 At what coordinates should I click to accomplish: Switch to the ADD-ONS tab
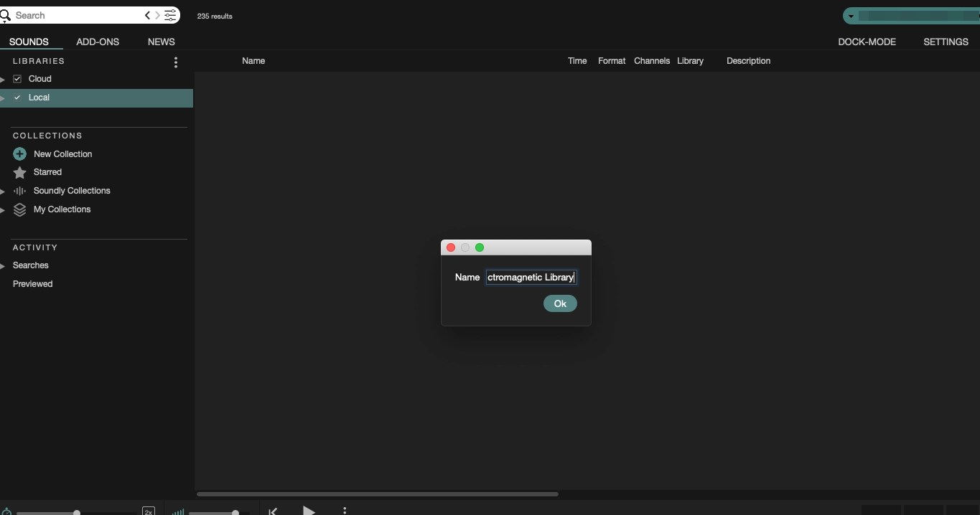pos(98,42)
